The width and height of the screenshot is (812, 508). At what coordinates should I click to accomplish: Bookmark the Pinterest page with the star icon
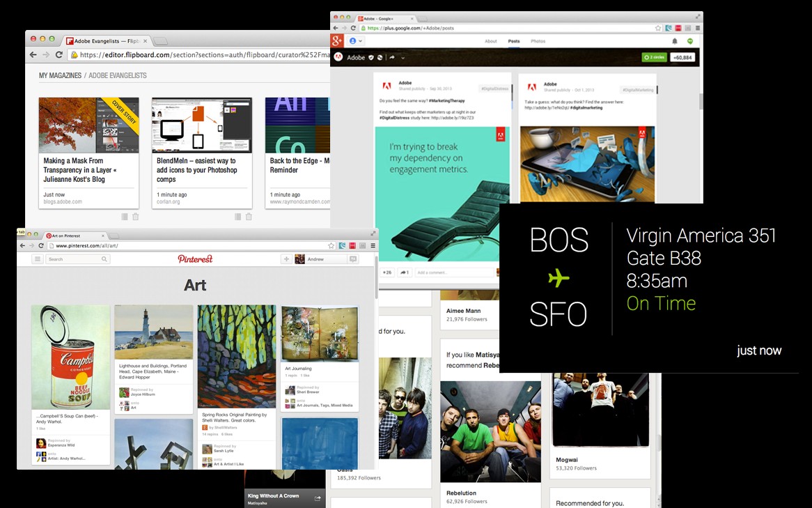[331, 246]
